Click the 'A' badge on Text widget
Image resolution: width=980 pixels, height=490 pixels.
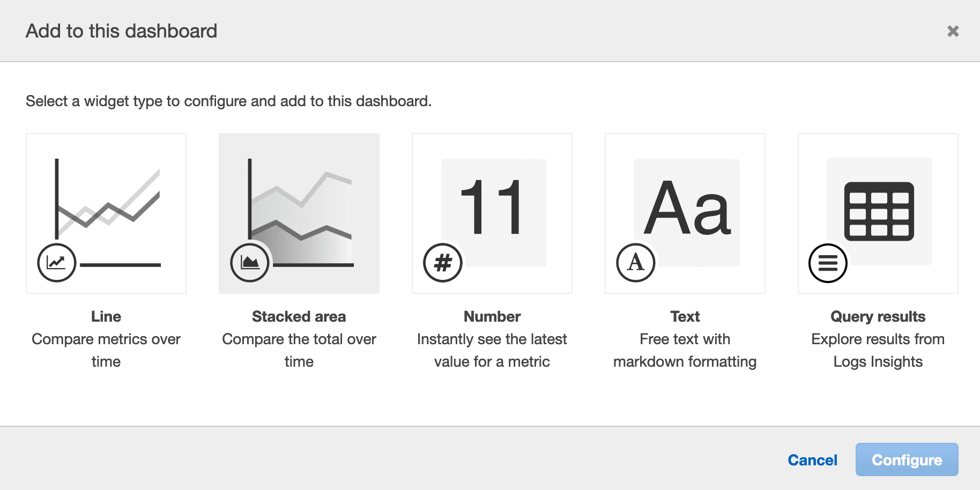[635, 263]
